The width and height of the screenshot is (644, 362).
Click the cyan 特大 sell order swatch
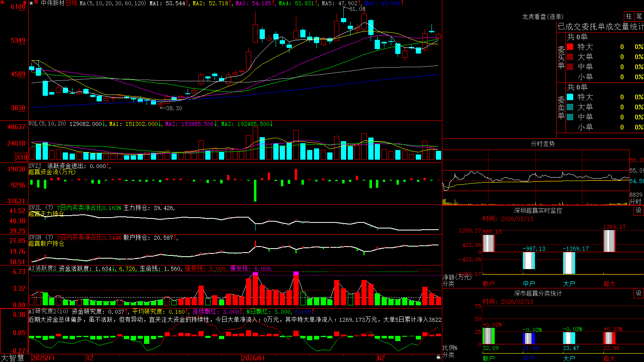point(570,97)
